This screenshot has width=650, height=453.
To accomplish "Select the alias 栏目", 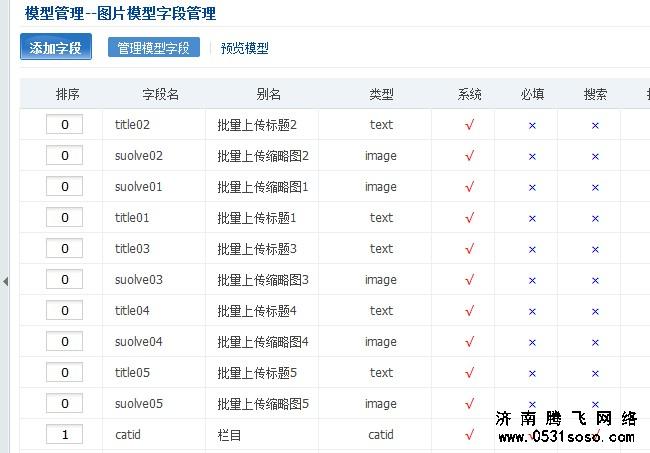I will point(229,435).
